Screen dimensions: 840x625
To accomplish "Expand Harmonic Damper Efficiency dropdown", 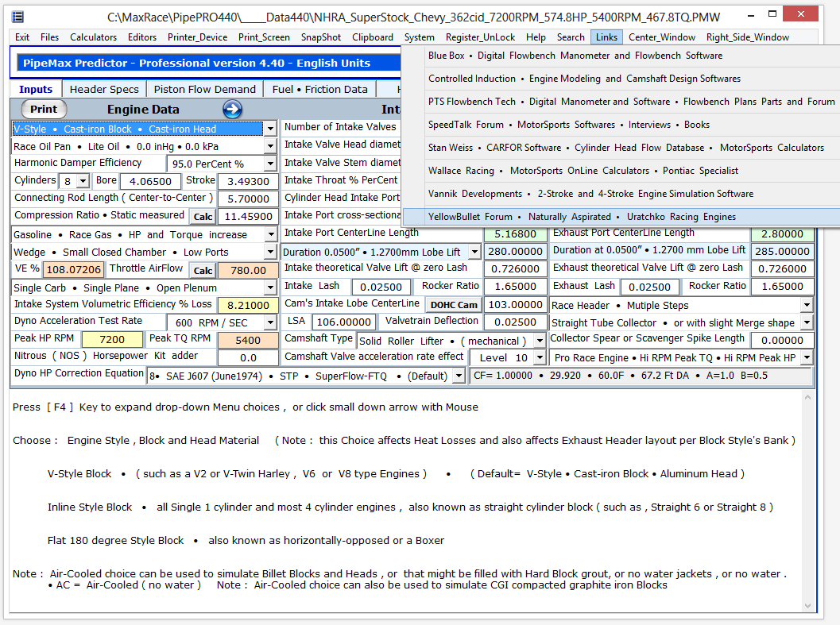I will click(x=270, y=164).
